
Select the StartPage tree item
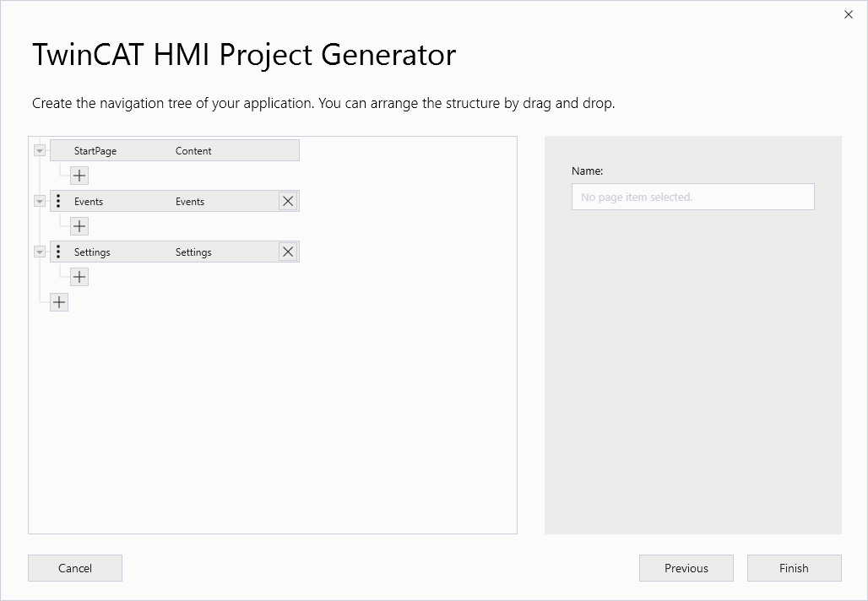tap(175, 150)
